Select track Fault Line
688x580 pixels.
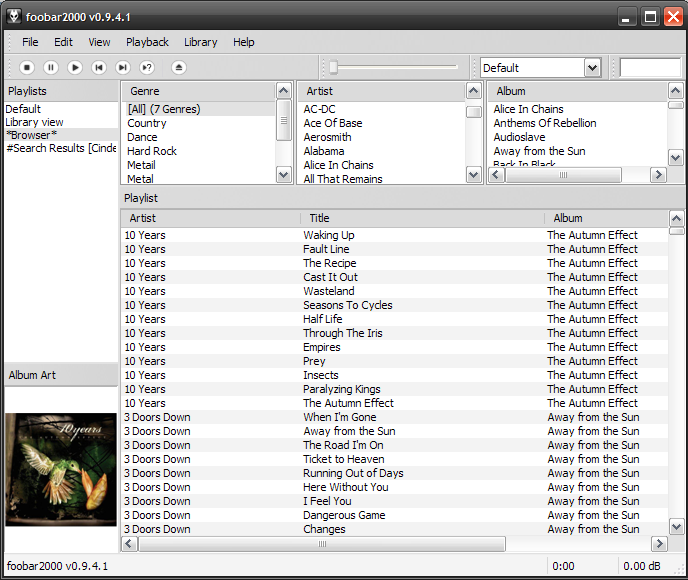tap(394, 249)
